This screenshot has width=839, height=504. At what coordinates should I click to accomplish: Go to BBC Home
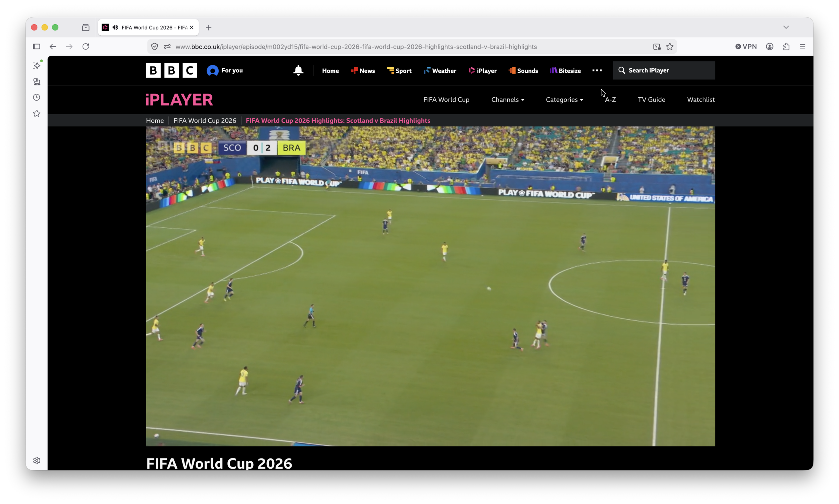pos(330,71)
